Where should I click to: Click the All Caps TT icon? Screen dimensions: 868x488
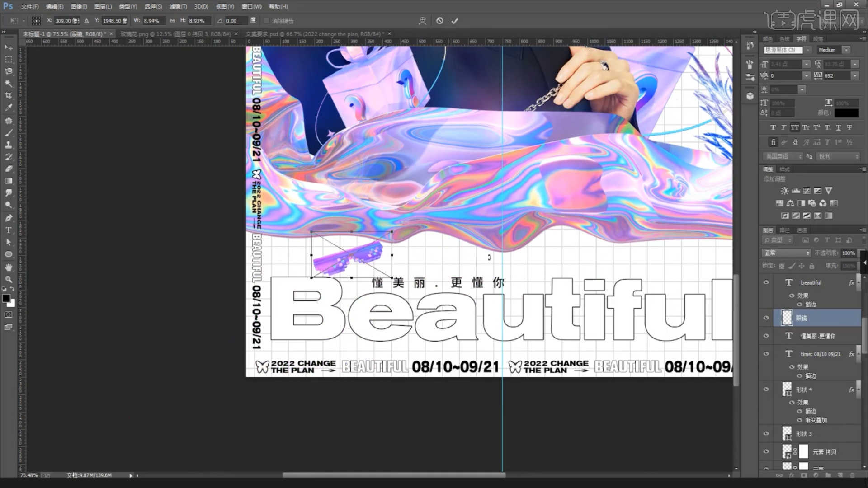pos(795,127)
